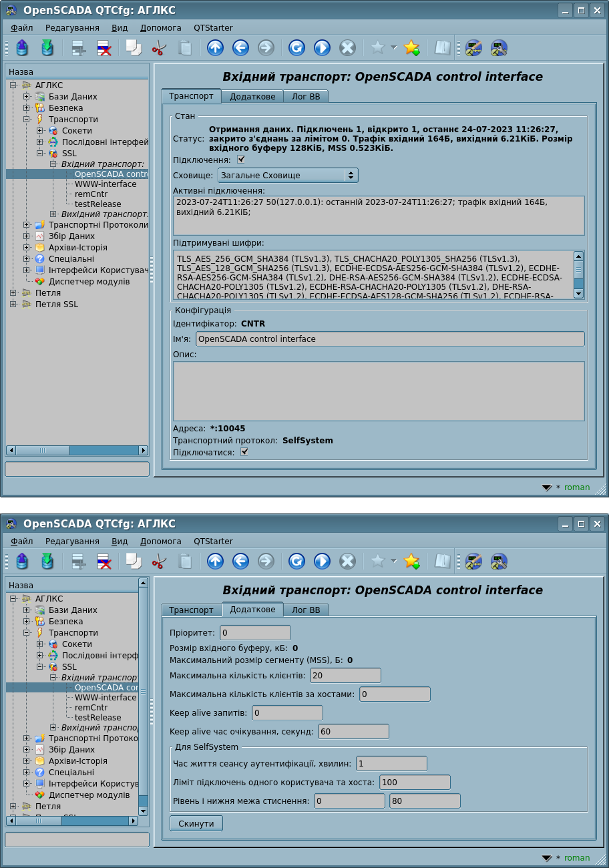The height and width of the screenshot is (868, 609).
Task: Click the Пріоритет input field
Action: coord(255,632)
